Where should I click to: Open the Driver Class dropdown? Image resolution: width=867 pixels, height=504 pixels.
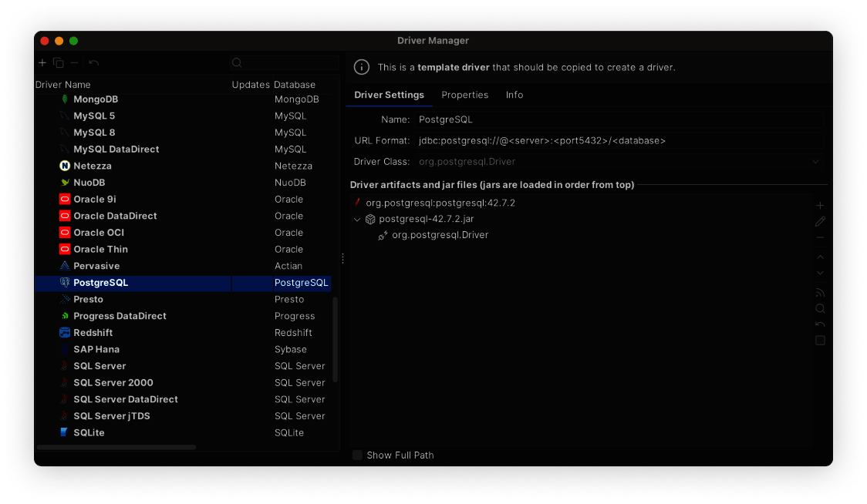pyautogui.click(x=815, y=162)
